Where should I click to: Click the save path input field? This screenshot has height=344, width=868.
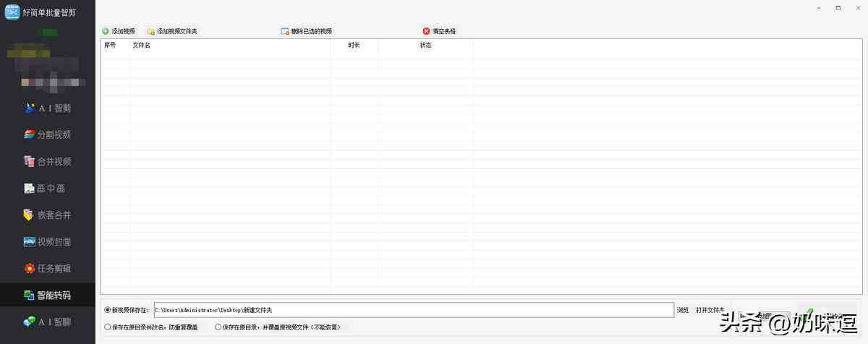coord(413,310)
